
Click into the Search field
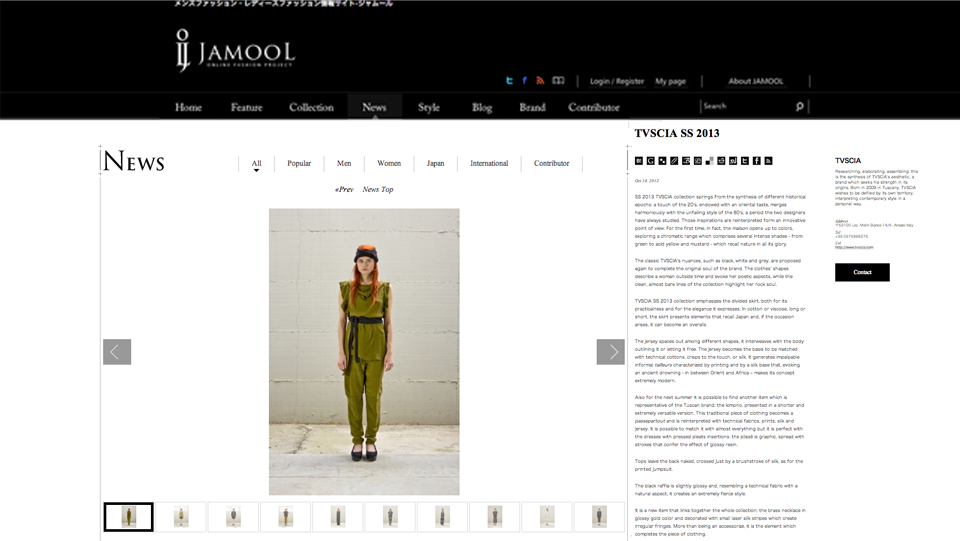pos(747,106)
